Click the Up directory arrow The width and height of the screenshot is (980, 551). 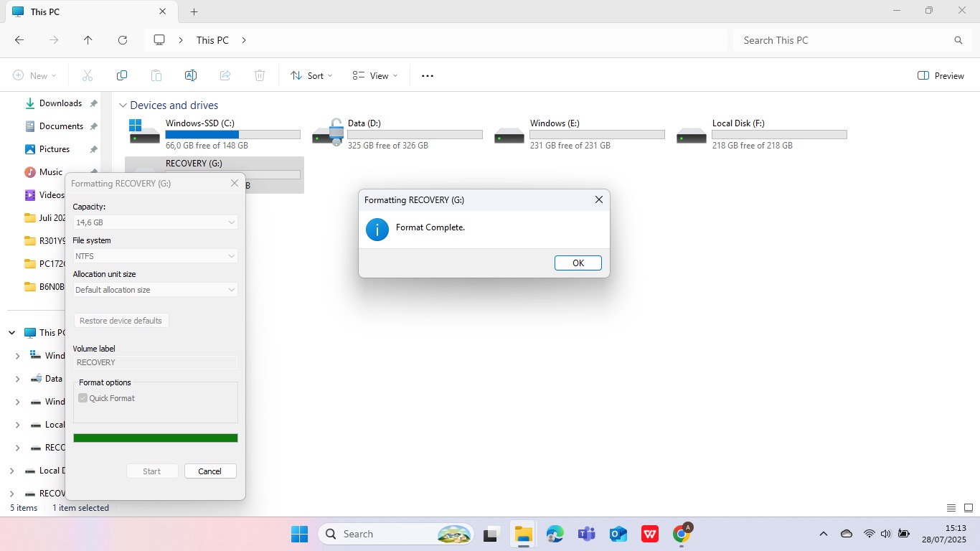[88, 40]
